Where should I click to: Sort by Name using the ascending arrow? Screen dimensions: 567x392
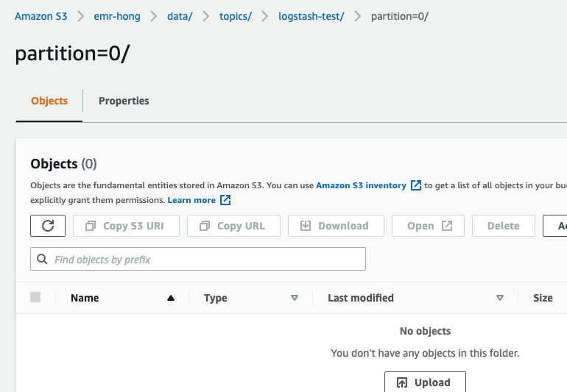[171, 298]
